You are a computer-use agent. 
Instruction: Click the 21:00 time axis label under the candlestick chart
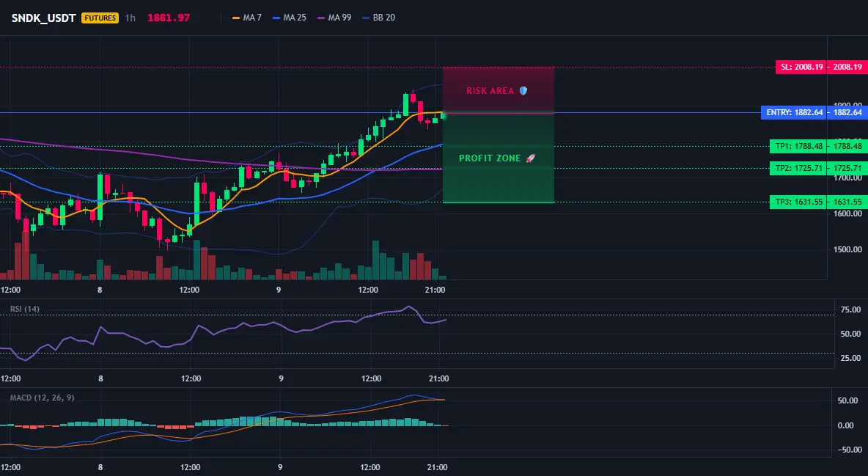435,290
